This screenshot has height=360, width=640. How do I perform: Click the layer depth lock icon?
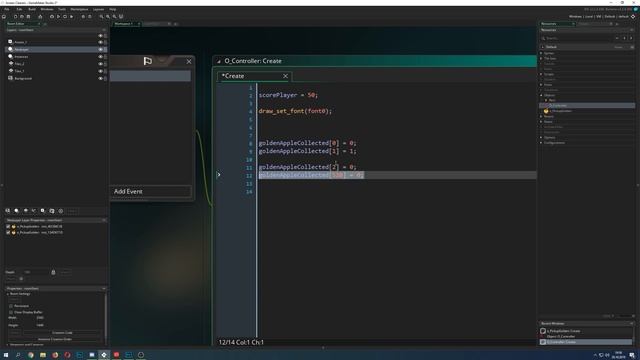tap(53, 272)
